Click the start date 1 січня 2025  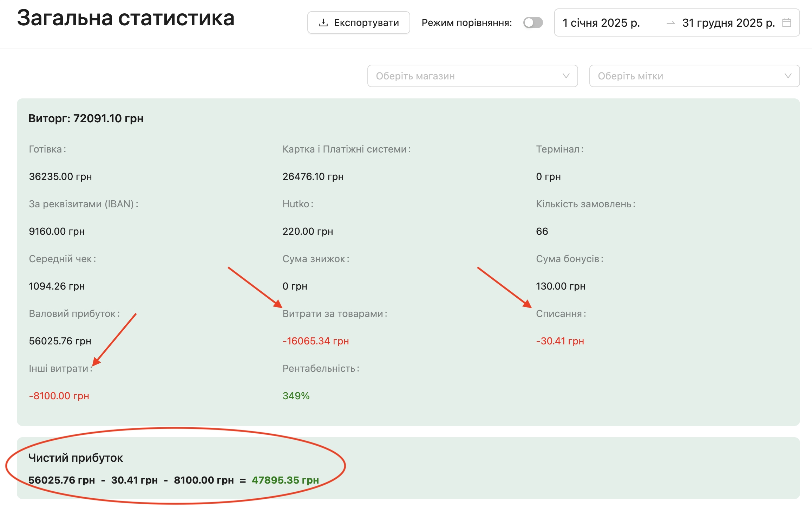point(601,23)
